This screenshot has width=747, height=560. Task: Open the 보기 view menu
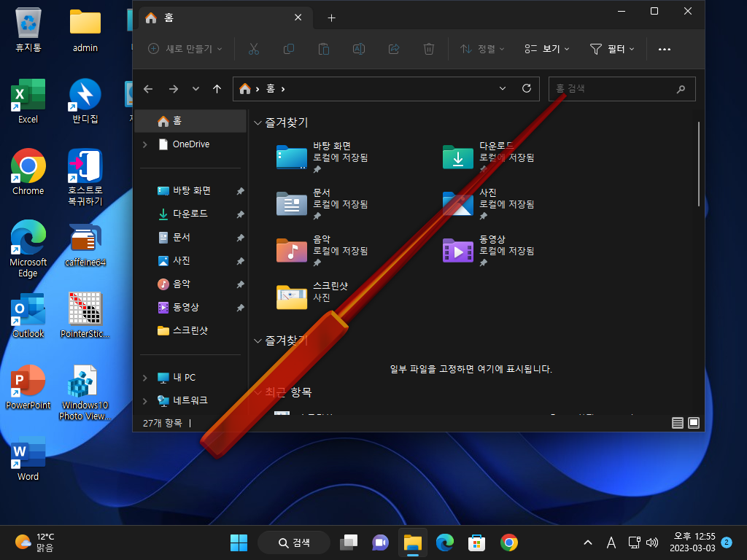(547, 49)
